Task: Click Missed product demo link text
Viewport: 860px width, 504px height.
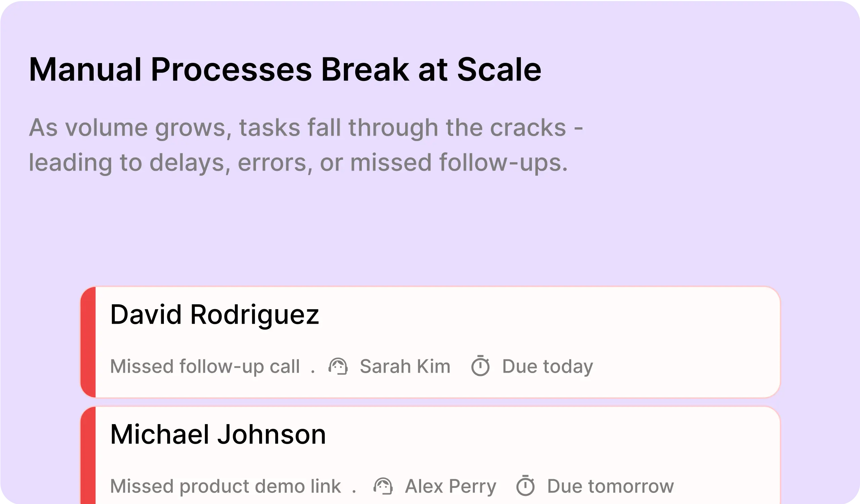Action: coord(225,487)
